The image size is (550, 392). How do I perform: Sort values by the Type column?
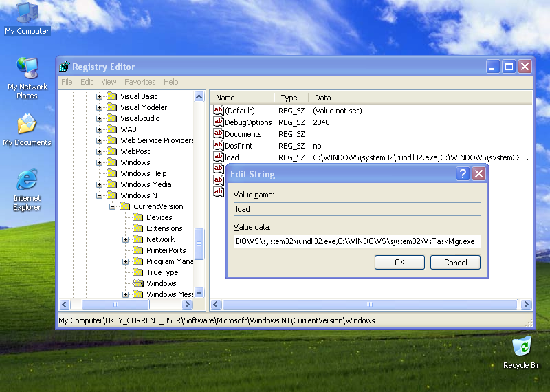291,98
